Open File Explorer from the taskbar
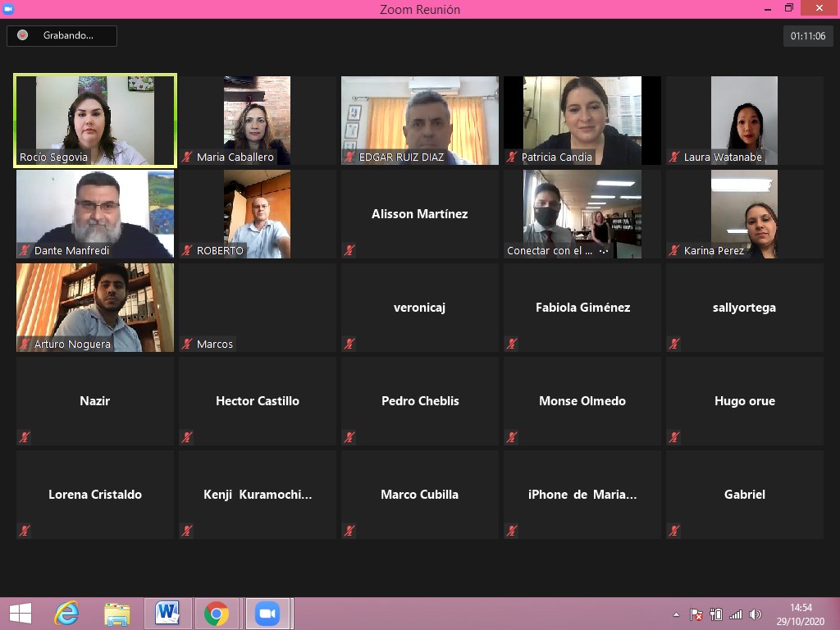This screenshot has height=630, width=840. tap(116, 614)
